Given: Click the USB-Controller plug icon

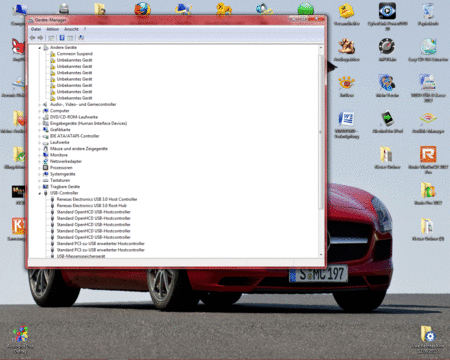Looking at the screenshot, I should pyautogui.click(x=46, y=193).
